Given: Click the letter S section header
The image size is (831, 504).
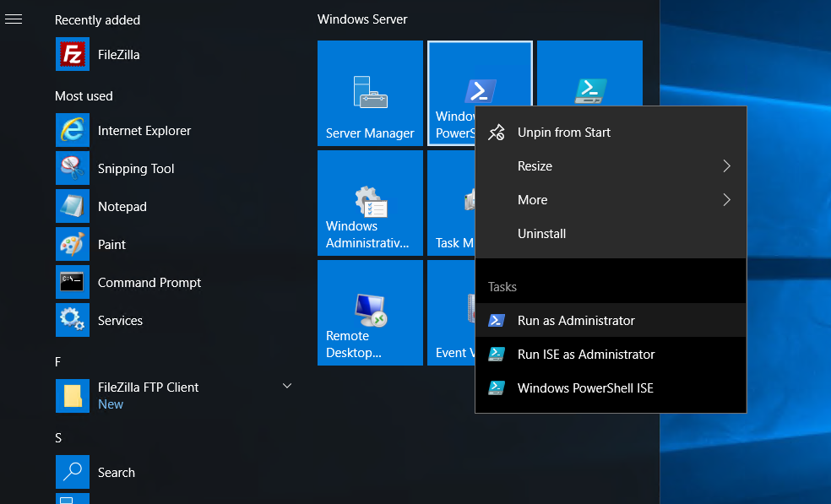Looking at the screenshot, I should coord(58,438).
